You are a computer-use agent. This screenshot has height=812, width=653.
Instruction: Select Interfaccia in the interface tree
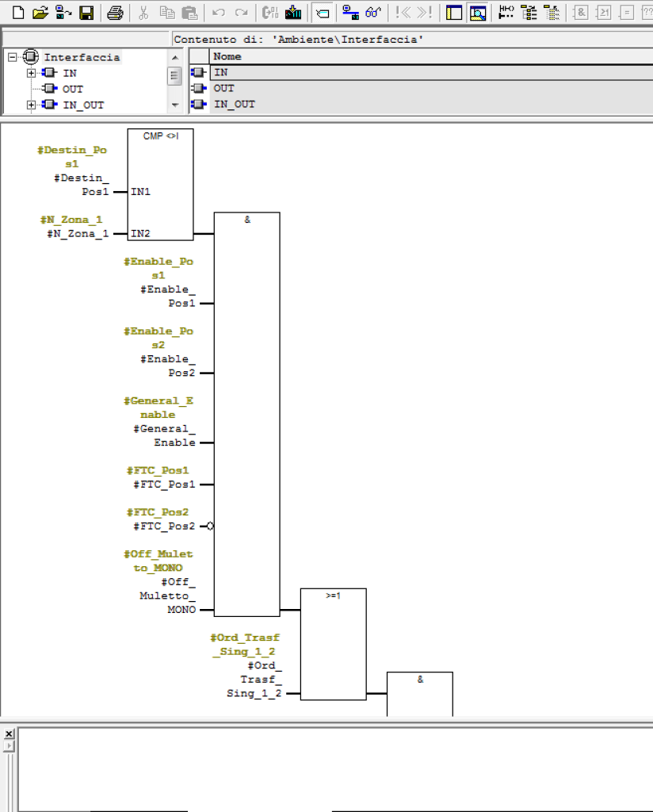click(82, 57)
